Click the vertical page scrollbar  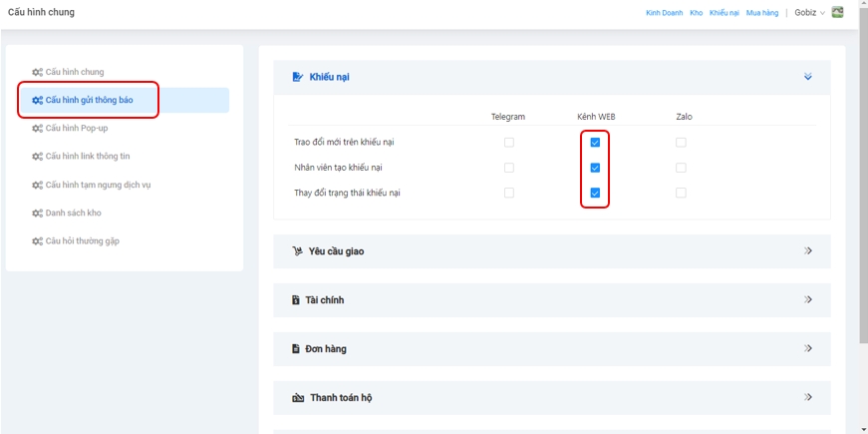click(x=862, y=200)
